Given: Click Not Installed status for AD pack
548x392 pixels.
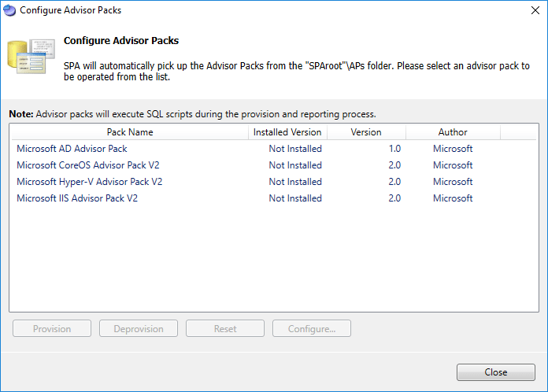Looking at the screenshot, I should pos(295,149).
